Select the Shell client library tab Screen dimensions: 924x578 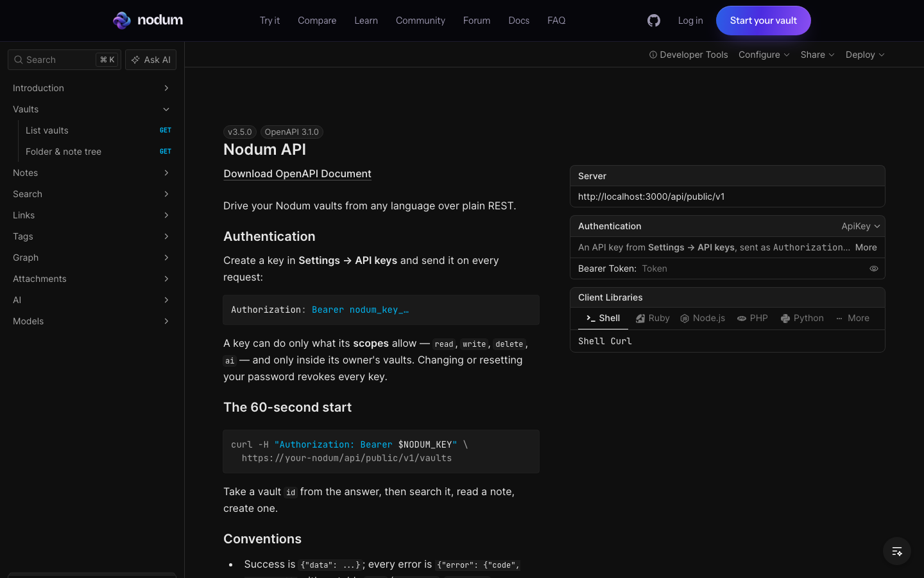(603, 319)
